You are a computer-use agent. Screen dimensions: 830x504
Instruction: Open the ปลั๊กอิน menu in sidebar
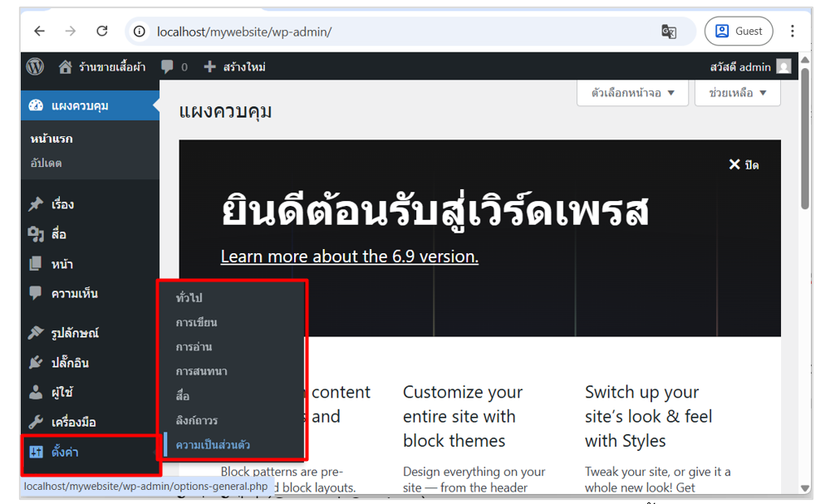(x=70, y=363)
